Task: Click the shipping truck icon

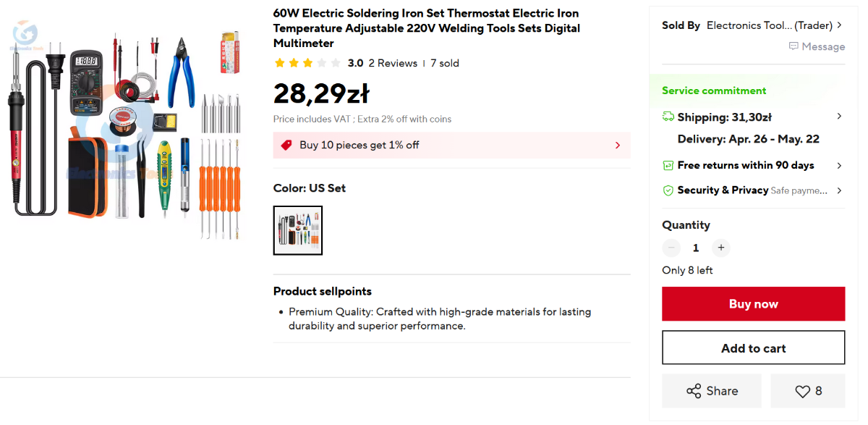Action: point(668,117)
